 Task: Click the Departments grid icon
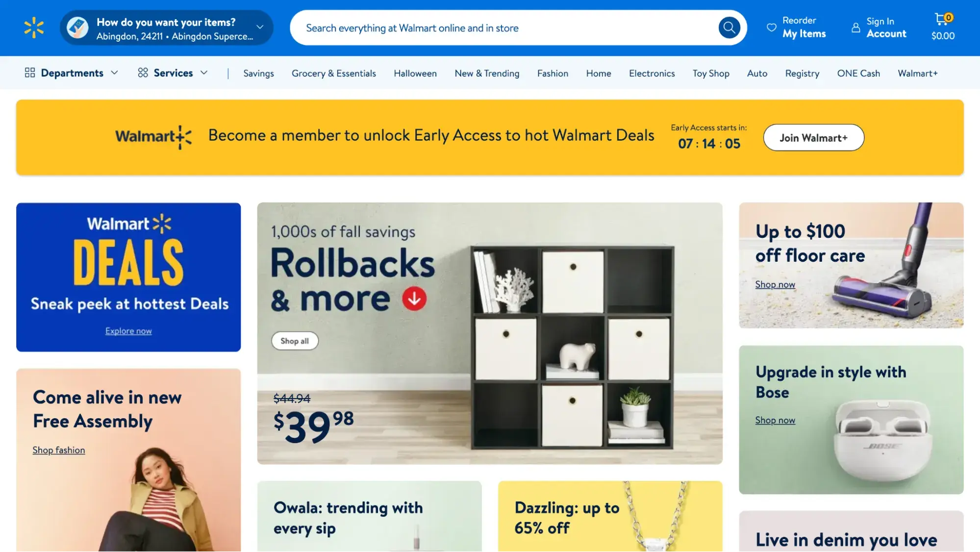[28, 72]
